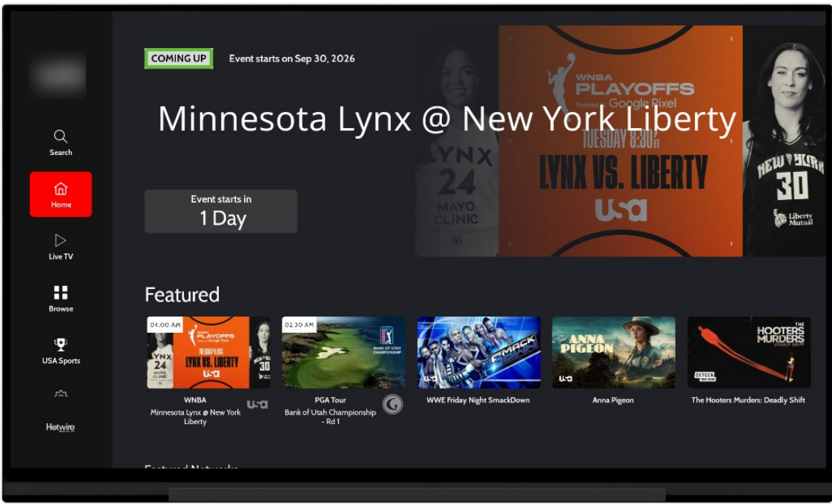Open the Browse grid in the sidebar
The width and height of the screenshot is (832, 504).
(61, 299)
